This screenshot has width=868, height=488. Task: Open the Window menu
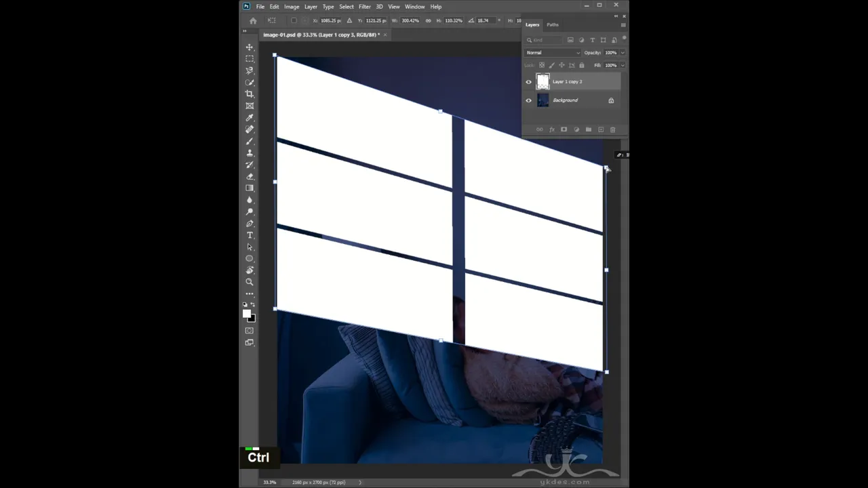415,7
